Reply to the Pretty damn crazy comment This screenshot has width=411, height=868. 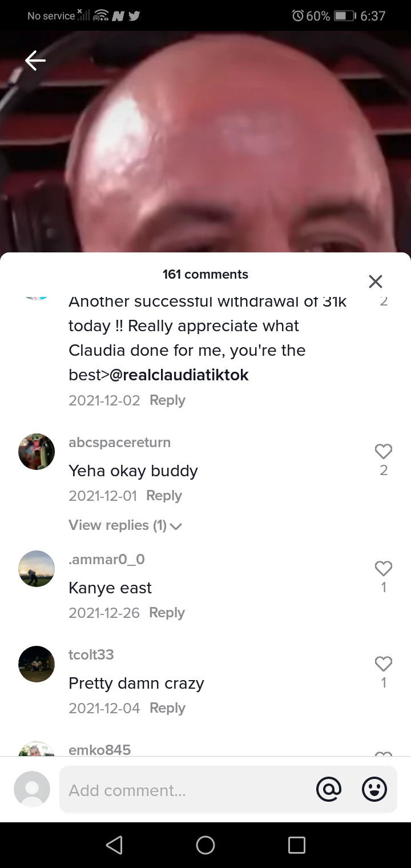pyautogui.click(x=167, y=708)
